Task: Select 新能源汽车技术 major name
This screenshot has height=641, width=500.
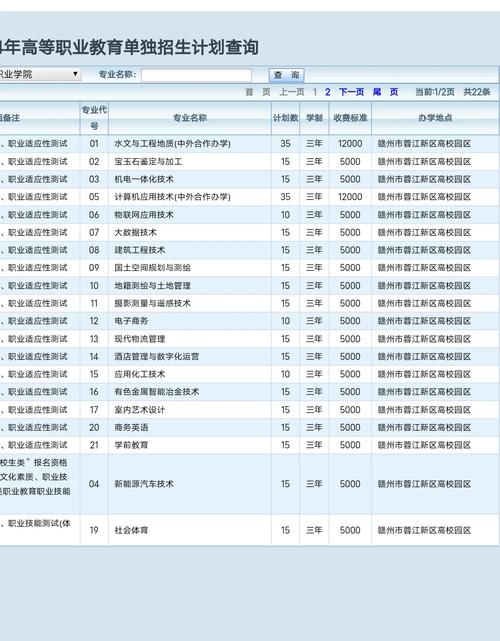Action: pos(144,484)
